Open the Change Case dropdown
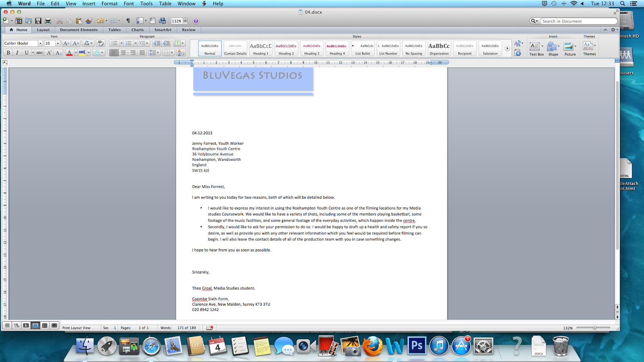Viewport: 644px width, 362px height. coord(88,43)
